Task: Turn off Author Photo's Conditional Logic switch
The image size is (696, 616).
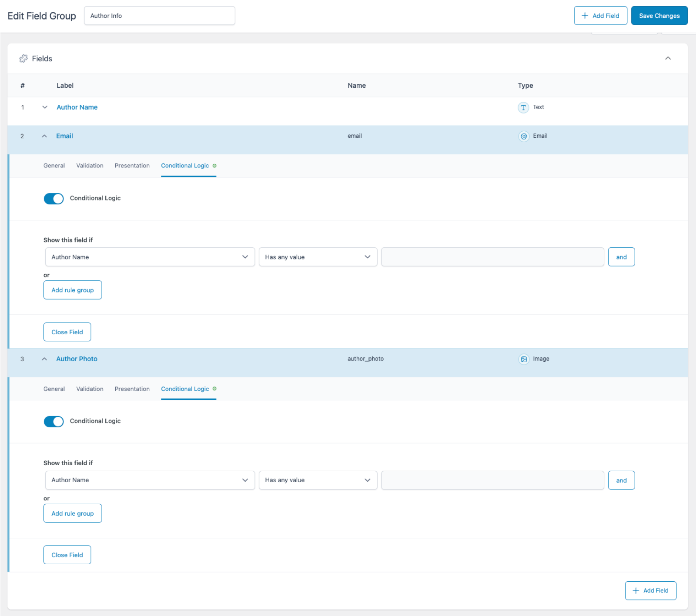Action: pyautogui.click(x=54, y=421)
